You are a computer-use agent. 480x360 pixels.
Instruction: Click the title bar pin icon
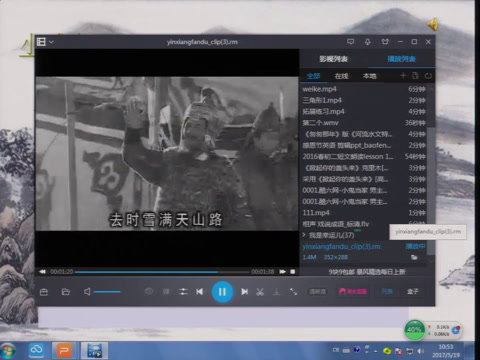(x=368, y=42)
